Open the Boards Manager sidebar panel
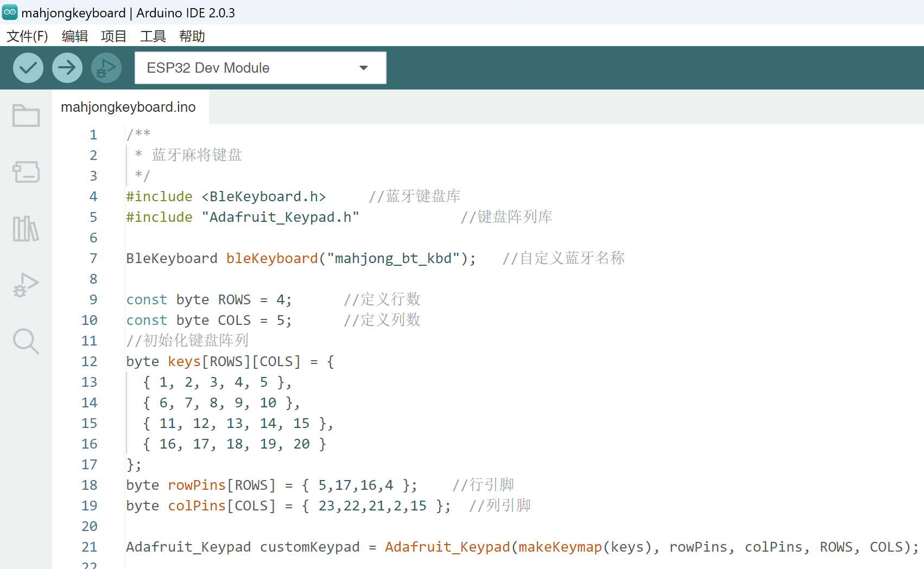924x569 pixels. coord(26,172)
